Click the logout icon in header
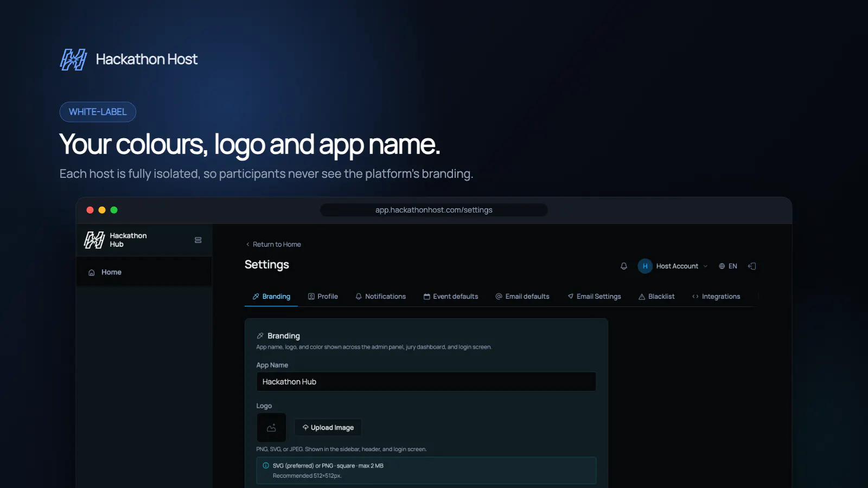Viewport: 868px width, 488px height. coord(752,266)
